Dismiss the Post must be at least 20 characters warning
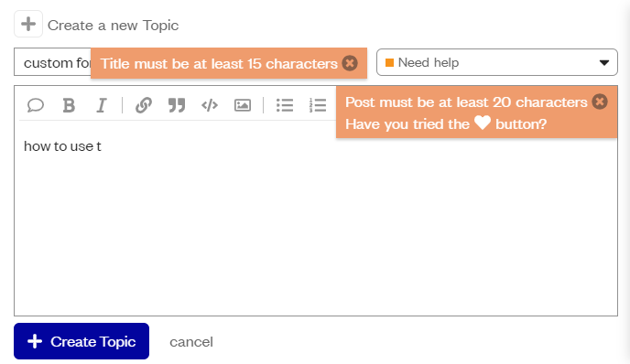Screen dimensions: 630x364 coord(600,102)
